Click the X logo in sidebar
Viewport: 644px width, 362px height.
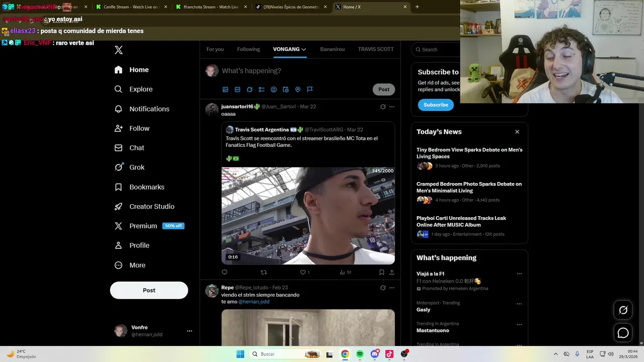coord(119,50)
